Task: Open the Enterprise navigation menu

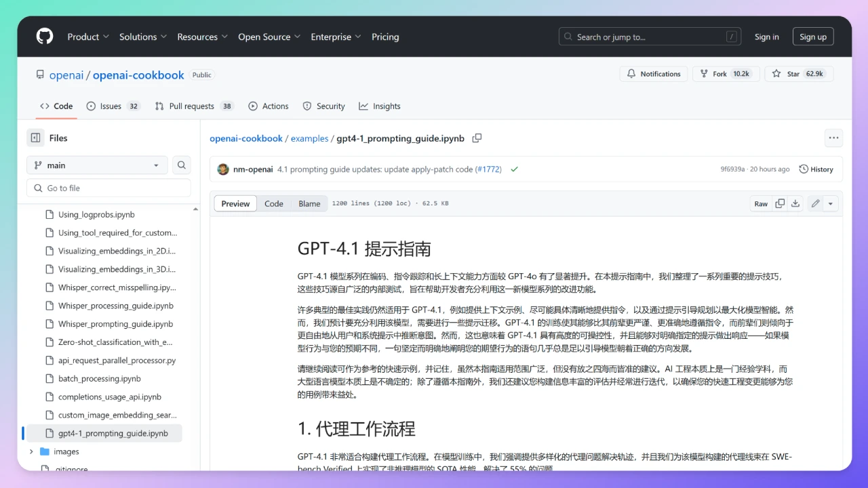Action: (336, 37)
